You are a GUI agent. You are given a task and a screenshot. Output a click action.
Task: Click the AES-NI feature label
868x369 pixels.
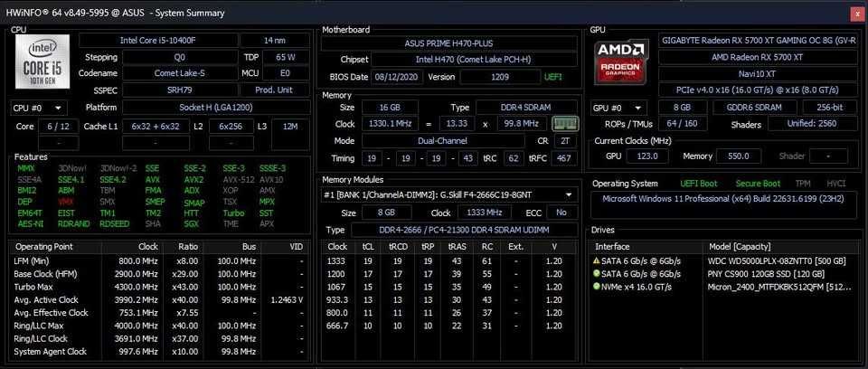pyautogui.click(x=30, y=223)
